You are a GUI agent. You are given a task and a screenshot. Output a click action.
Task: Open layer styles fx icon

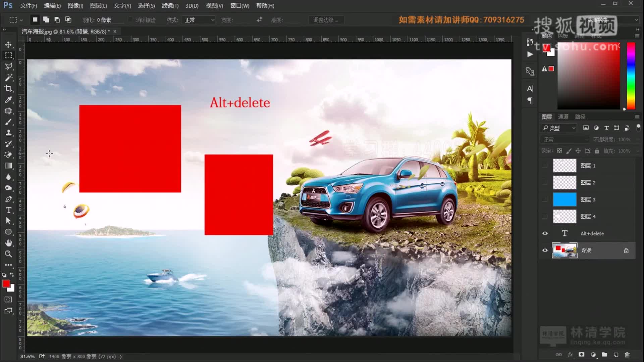click(x=570, y=355)
